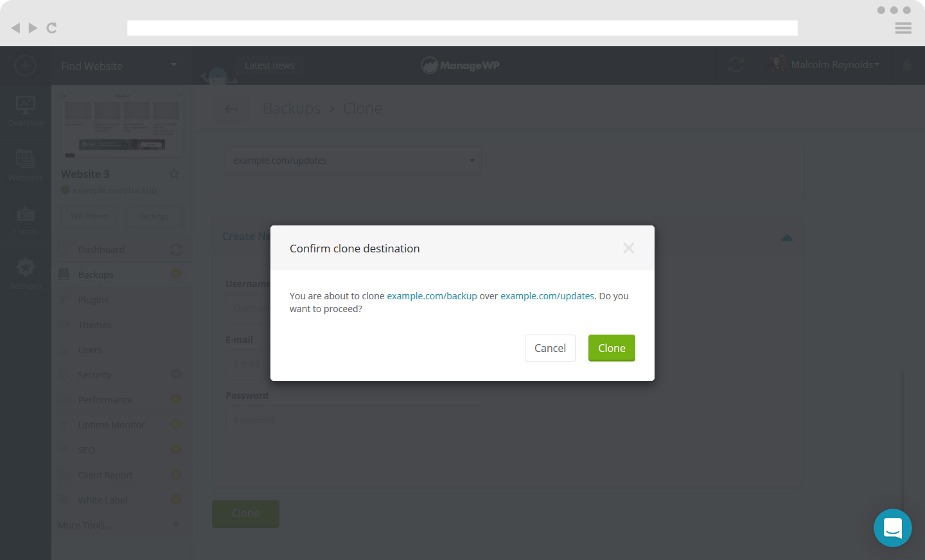
Task: Click the Website 3 thumbnail preview
Action: click(122, 125)
